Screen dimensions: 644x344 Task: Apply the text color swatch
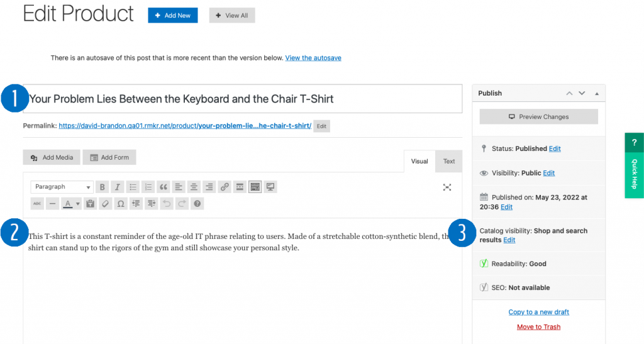tap(67, 204)
